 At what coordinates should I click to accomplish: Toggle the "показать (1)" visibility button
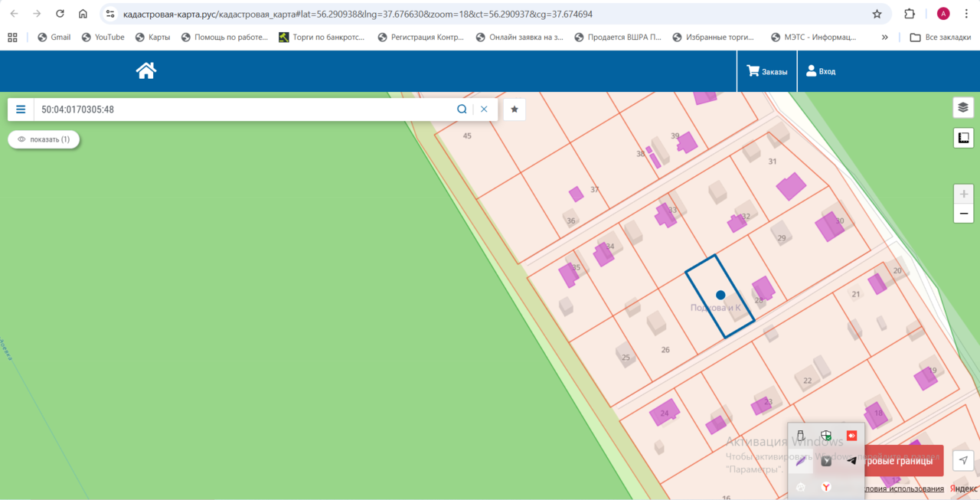click(x=44, y=139)
